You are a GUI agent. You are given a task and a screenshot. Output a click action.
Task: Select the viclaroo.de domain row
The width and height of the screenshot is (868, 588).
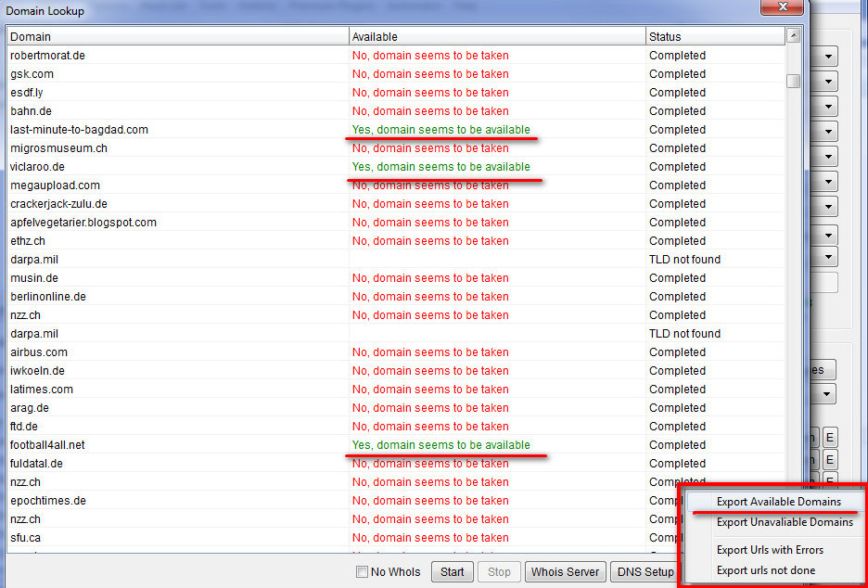point(396,167)
